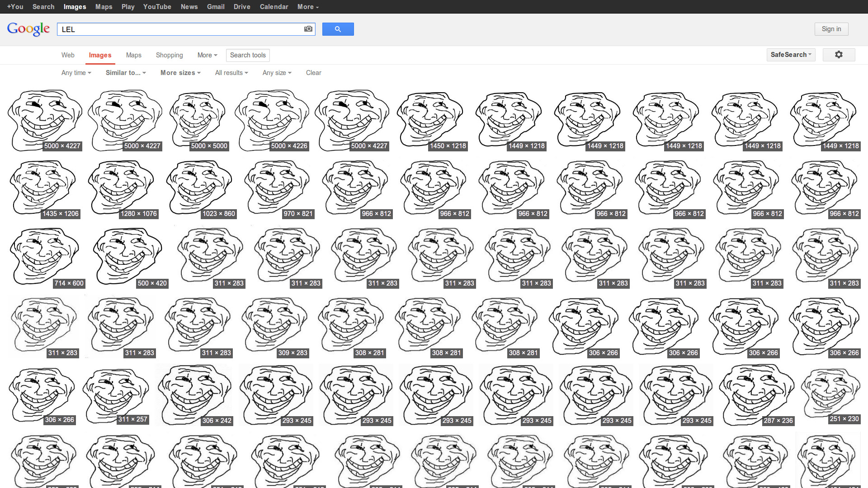Click the camera search-by-image icon
The height and width of the screenshot is (488, 868).
click(x=308, y=29)
